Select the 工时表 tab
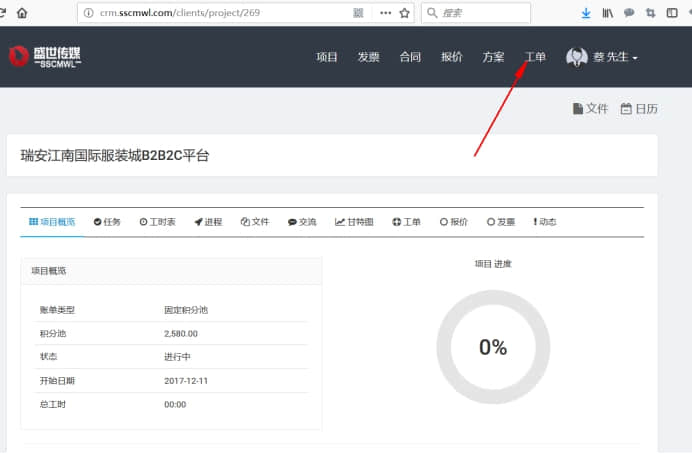The height and width of the screenshot is (454, 692). [x=158, y=222]
